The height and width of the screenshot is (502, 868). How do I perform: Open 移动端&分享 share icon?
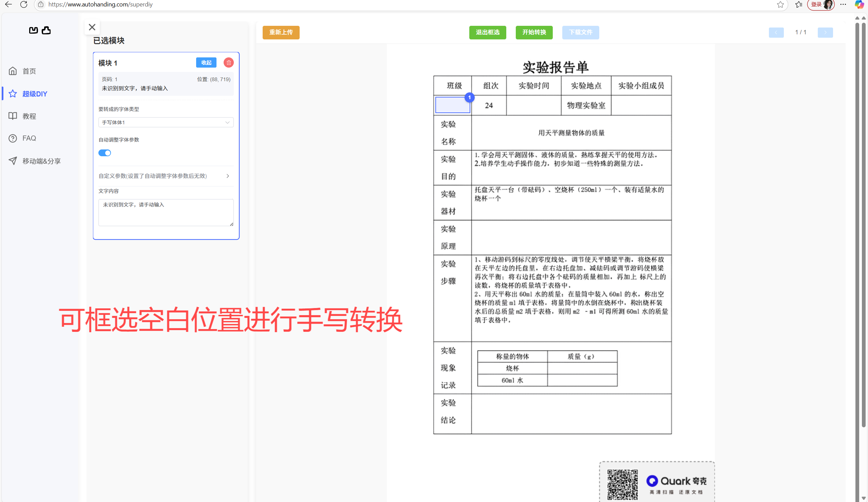click(13, 160)
